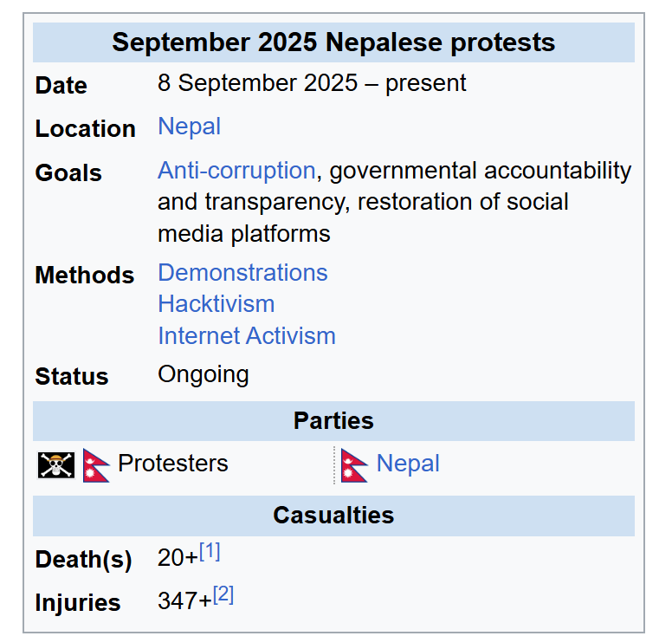Click the Nepal flag beside the Nepal link
Viewport: 672px width, 636px height.
click(x=354, y=465)
